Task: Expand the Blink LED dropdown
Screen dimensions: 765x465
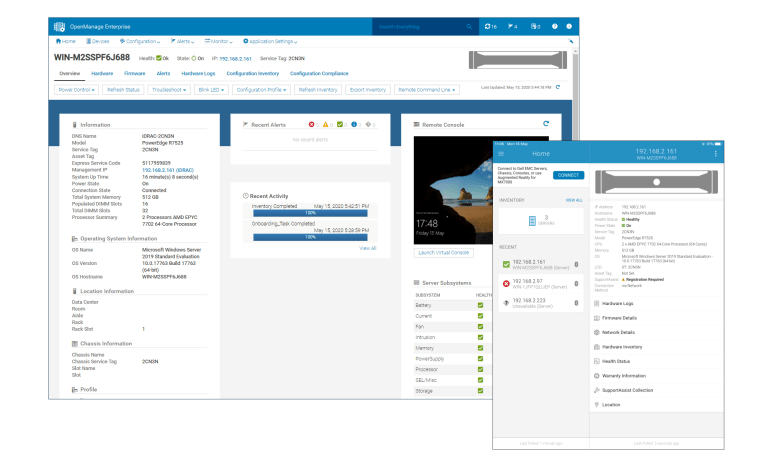Action: [211, 90]
